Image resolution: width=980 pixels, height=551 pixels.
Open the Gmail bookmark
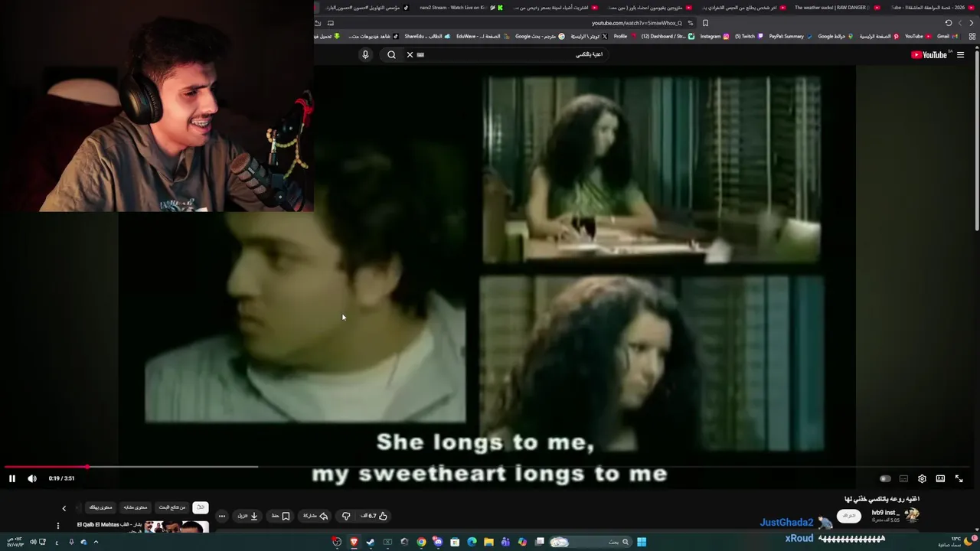[946, 36]
